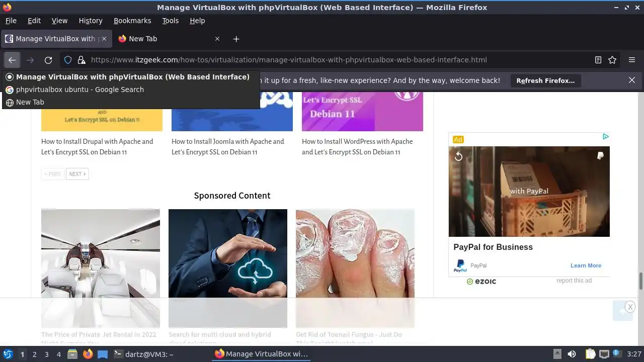Open the Tools menu

170,21
